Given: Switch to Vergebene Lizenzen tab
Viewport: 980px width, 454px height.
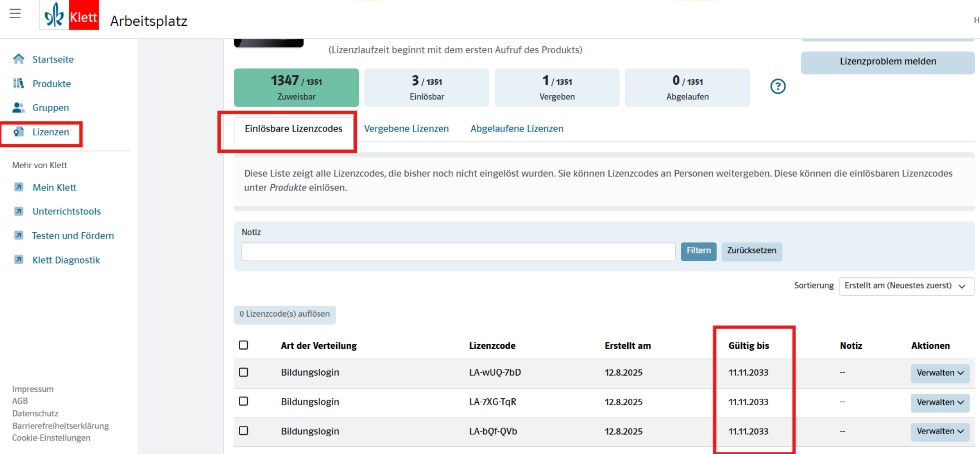Looking at the screenshot, I should tap(406, 129).
